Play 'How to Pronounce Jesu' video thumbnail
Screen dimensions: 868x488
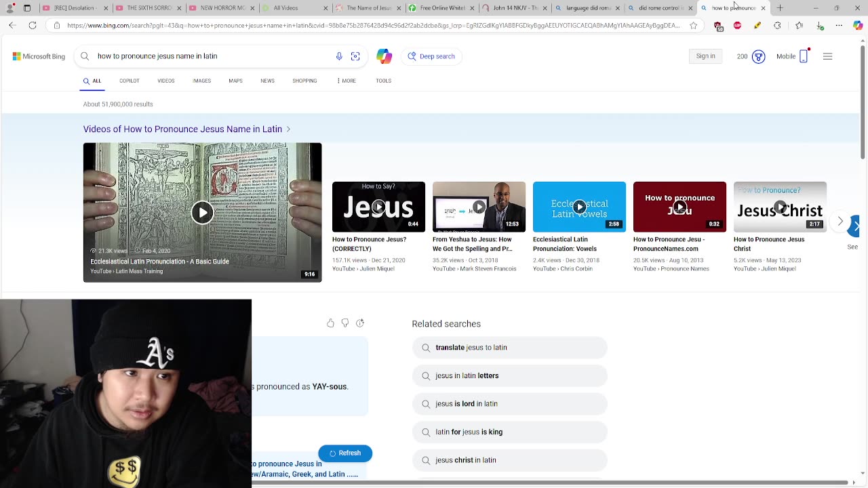coord(679,207)
